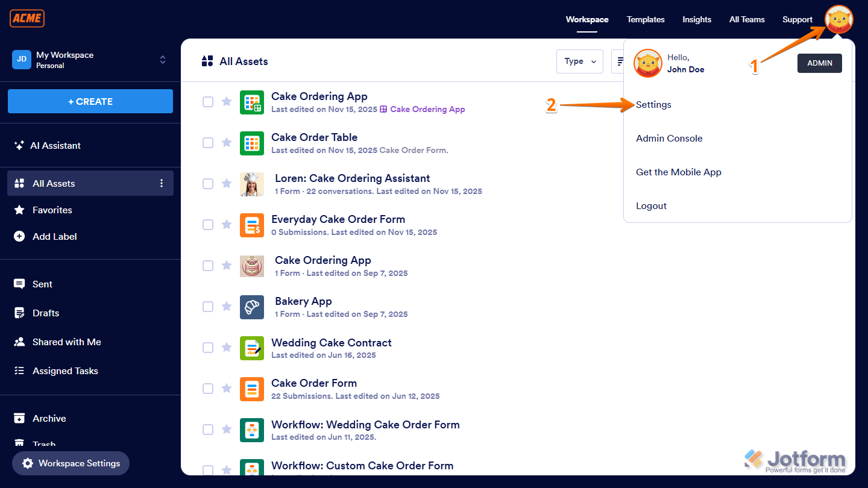868x488 pixels.
Task: Check the Bakery App checkbox
Action: pos(208,307)
